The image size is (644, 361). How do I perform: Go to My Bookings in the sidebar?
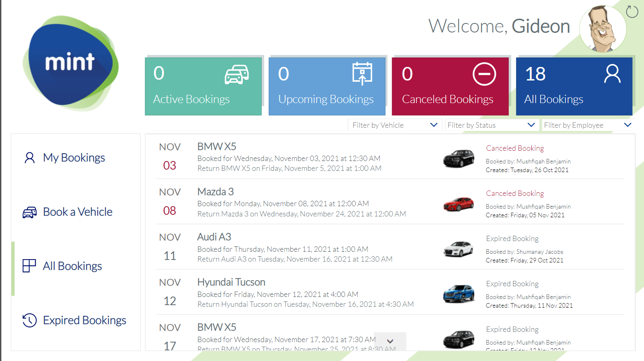tap(75, 158)
